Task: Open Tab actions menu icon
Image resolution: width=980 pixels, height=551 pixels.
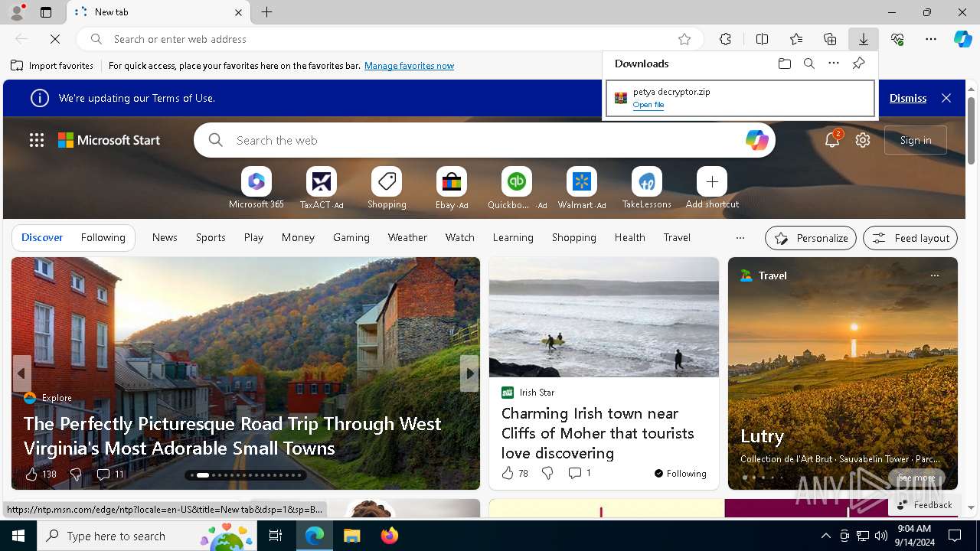Action: (x=46, y=12)
